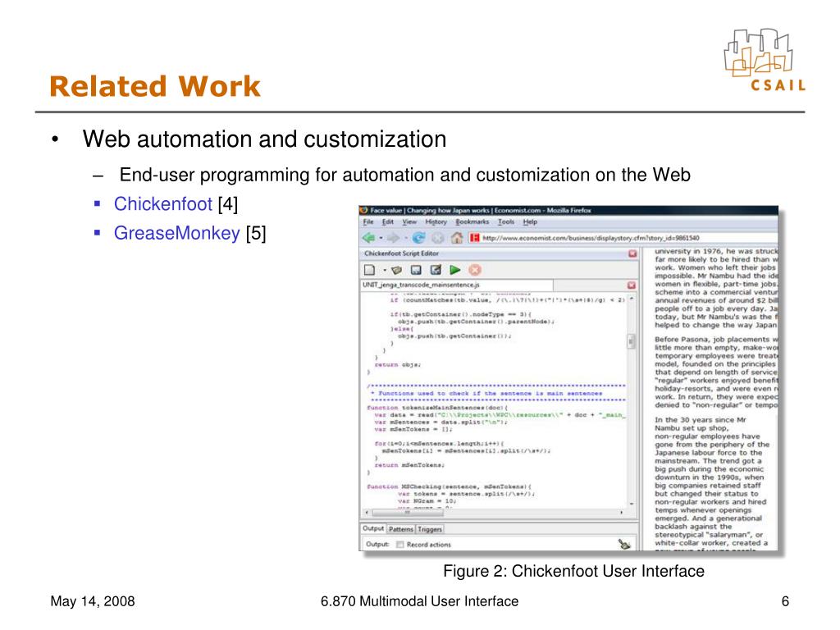This screenshot has height=630, width=840.
Task: Click the CSAIL logo
Action: [764, 60]
